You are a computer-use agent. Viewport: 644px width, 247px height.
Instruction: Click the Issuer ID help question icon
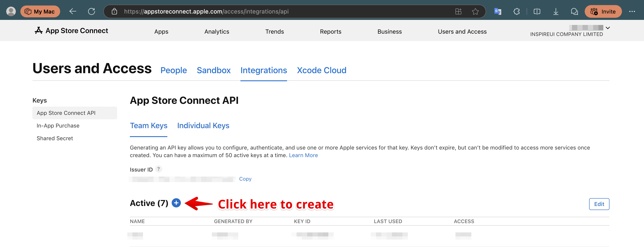click(x=158, y=169)
